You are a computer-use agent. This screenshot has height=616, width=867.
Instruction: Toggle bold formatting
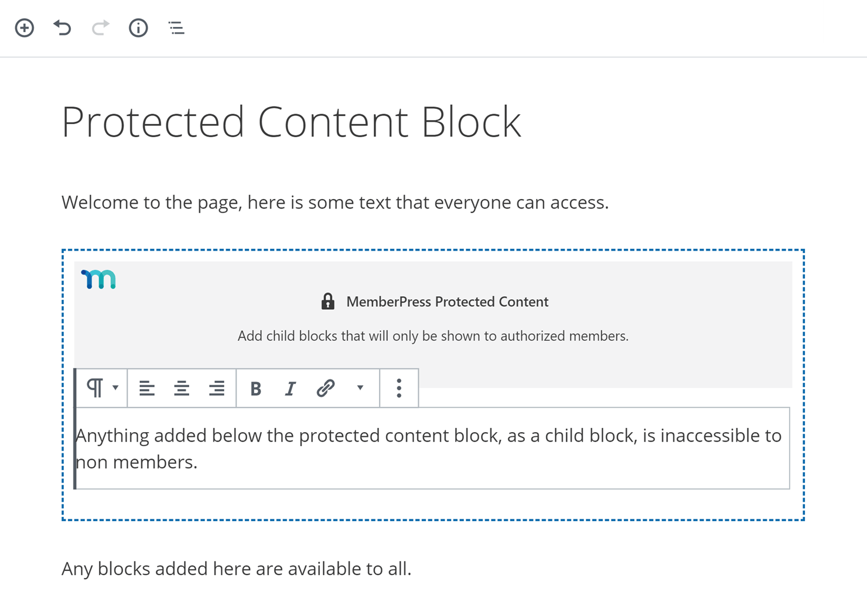click(x=255, y=388)
